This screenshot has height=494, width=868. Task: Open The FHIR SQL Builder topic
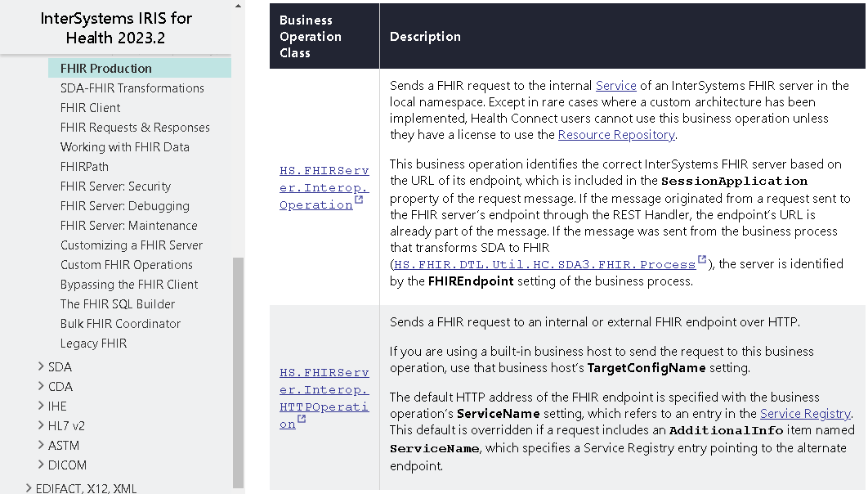[118, 304]
